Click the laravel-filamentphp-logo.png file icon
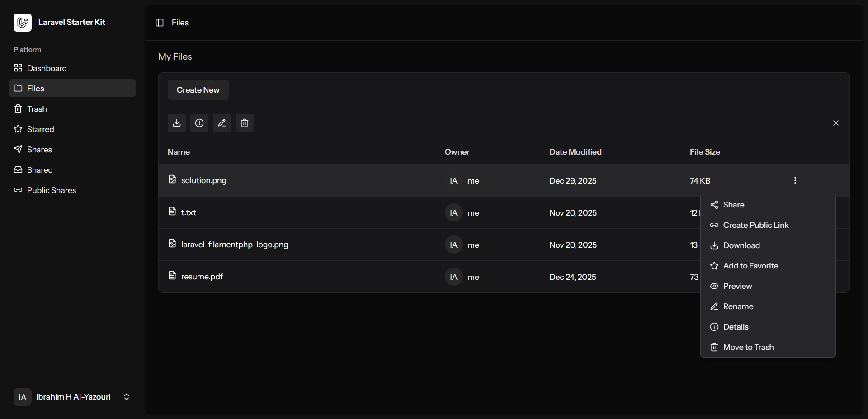The image size is (868, 419). coord(172,244)
